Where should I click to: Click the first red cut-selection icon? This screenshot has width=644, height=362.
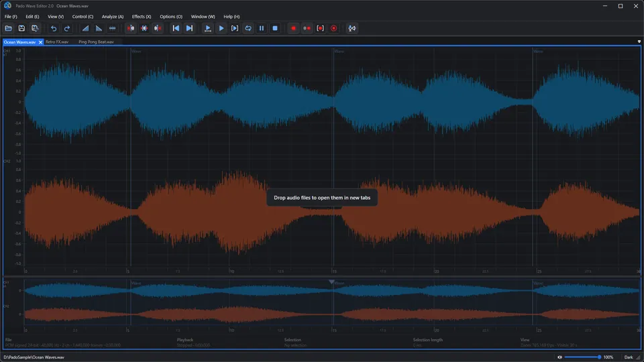coord(131,28)
